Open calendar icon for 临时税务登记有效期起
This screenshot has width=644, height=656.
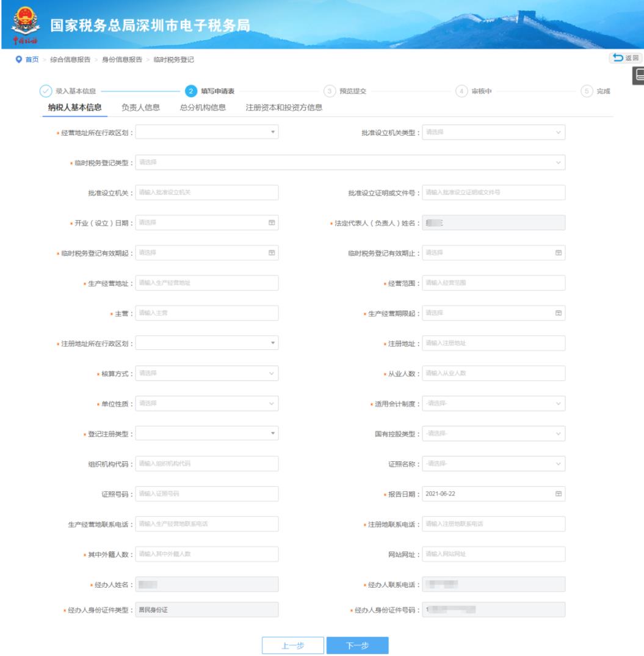click(x=272, y=253)
